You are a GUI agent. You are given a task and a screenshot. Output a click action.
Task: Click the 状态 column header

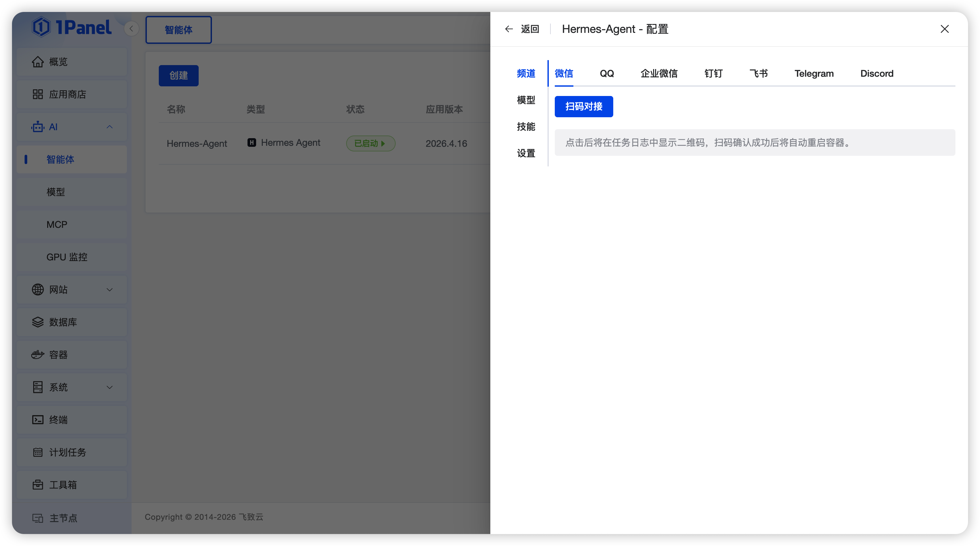355,110
